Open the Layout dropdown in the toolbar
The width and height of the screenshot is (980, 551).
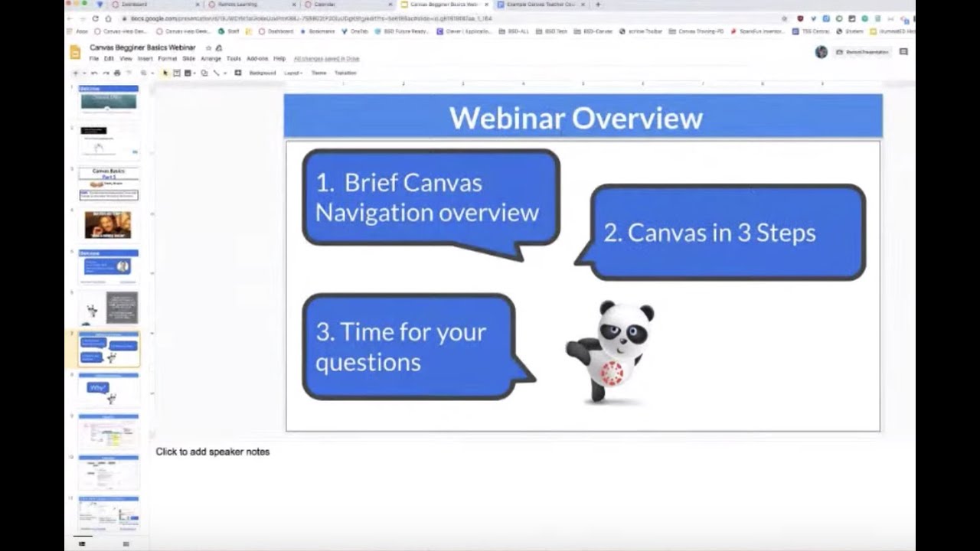pyautogui.click(x=293, y=73)
